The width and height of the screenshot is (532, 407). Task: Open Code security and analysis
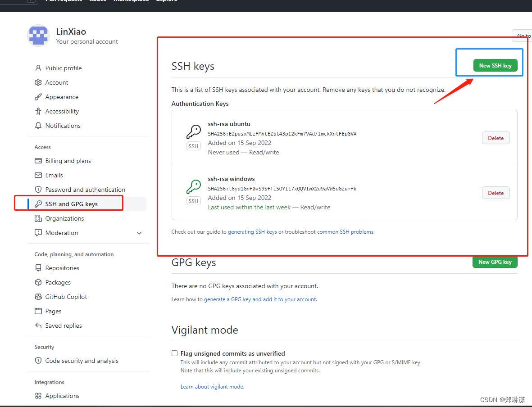[x=82, y=361]
